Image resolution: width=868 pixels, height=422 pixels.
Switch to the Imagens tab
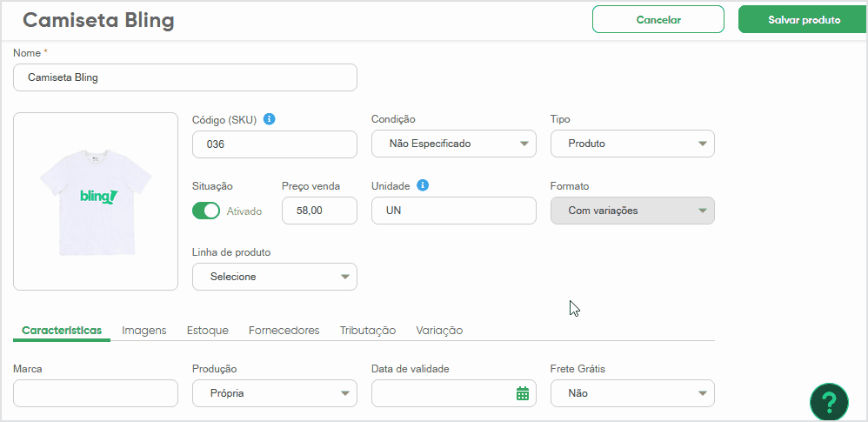pyautogui.click(x=144, y=331)
